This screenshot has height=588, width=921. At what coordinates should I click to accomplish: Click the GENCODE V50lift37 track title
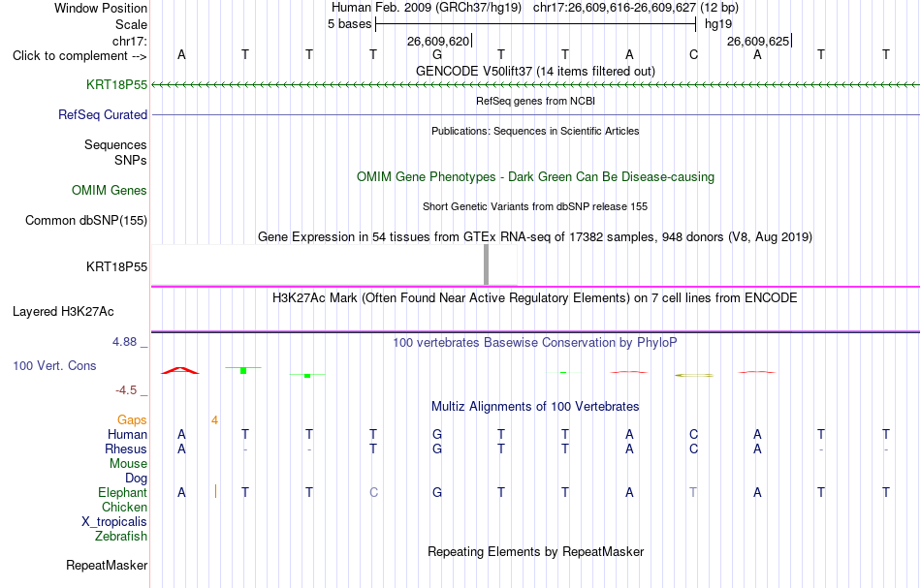[535, 72]
